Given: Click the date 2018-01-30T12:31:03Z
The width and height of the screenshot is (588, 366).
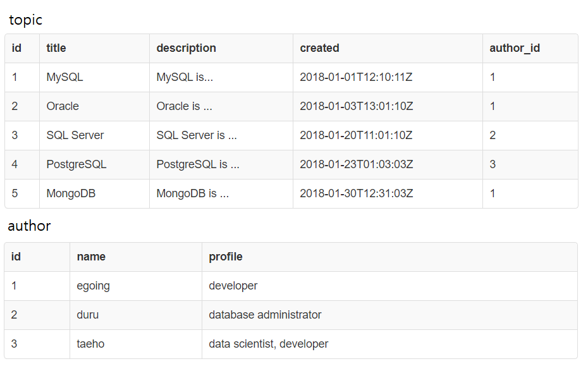Looking at the screenshot, I should click(356, 193).
